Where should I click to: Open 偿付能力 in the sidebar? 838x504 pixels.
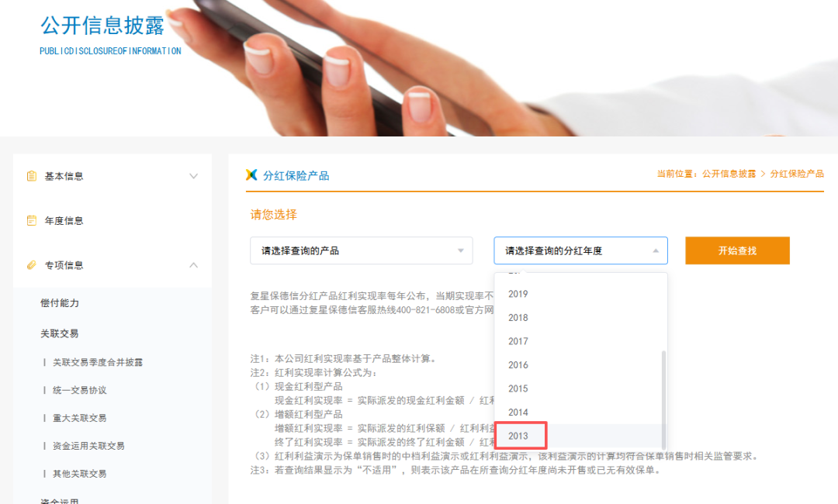click(x=60, y=303)
